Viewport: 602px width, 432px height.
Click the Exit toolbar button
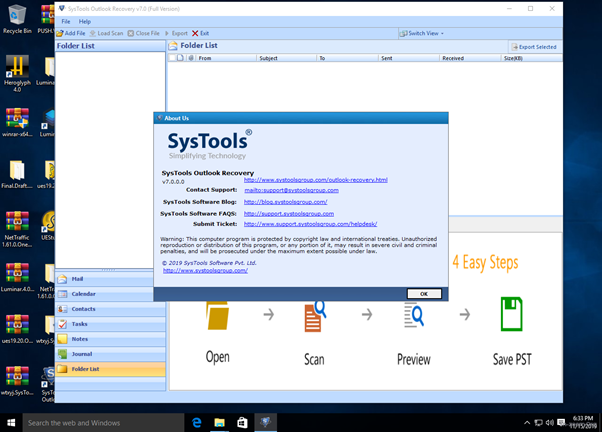pyautogui.click(x=200, y=33)
